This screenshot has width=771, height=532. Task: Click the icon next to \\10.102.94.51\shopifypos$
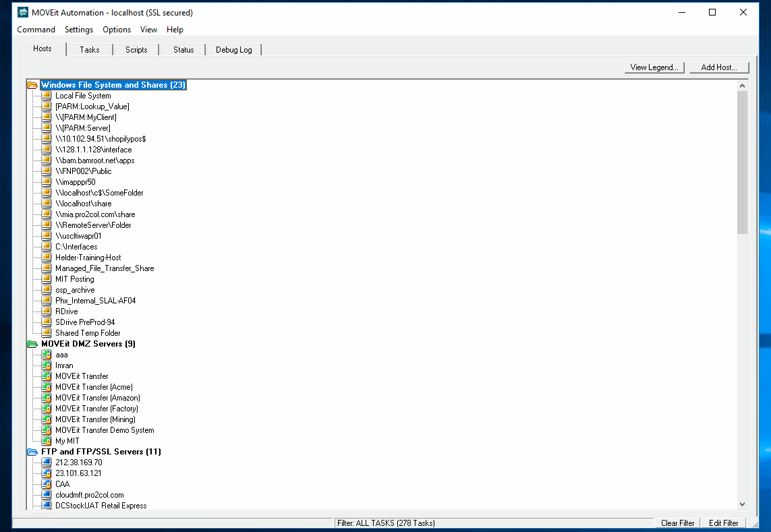pos(47,139)
